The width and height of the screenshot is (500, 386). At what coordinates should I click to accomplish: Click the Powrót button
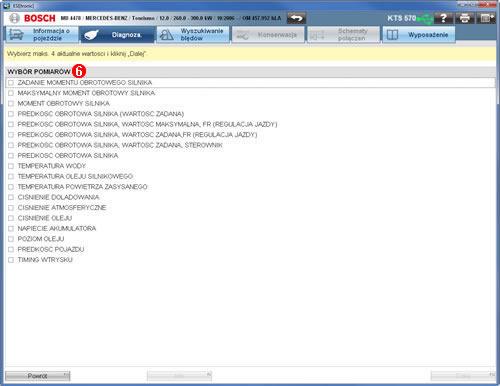pyautogui.click(x=38, y=376)
